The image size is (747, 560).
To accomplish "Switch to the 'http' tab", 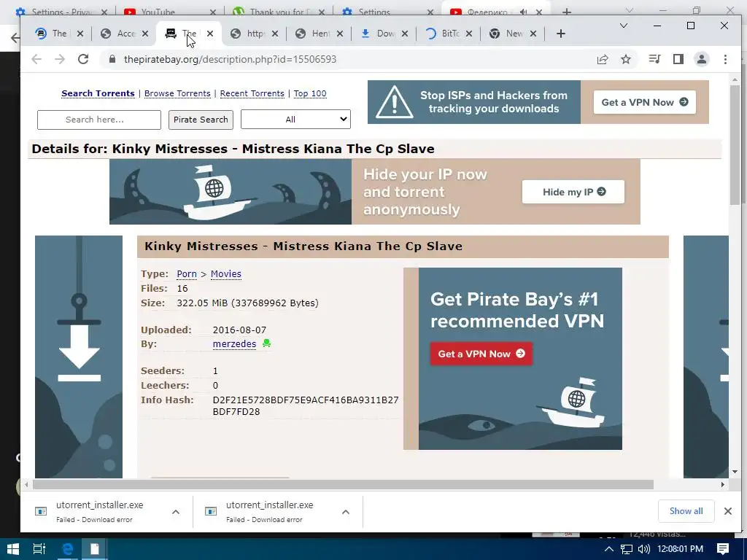I will pyautogui.click(x=254, y=34).
